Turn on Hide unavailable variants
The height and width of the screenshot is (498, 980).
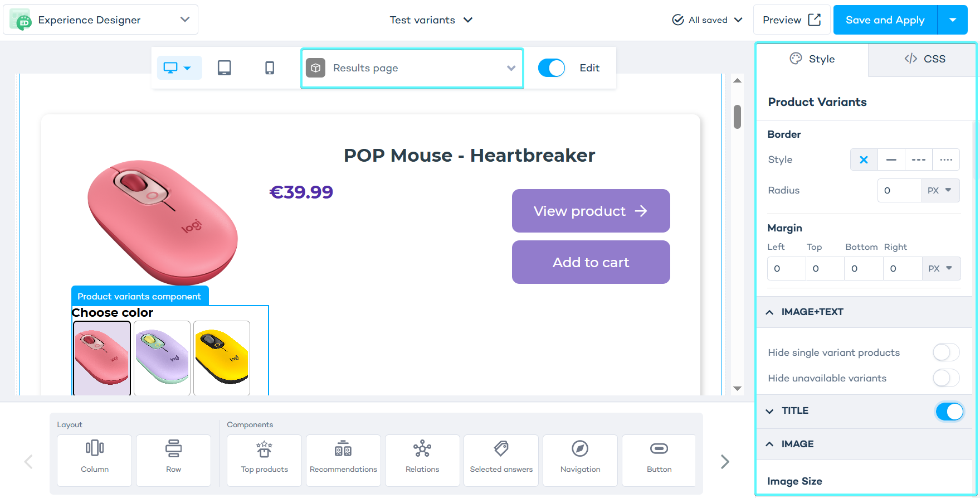[946, 378]
